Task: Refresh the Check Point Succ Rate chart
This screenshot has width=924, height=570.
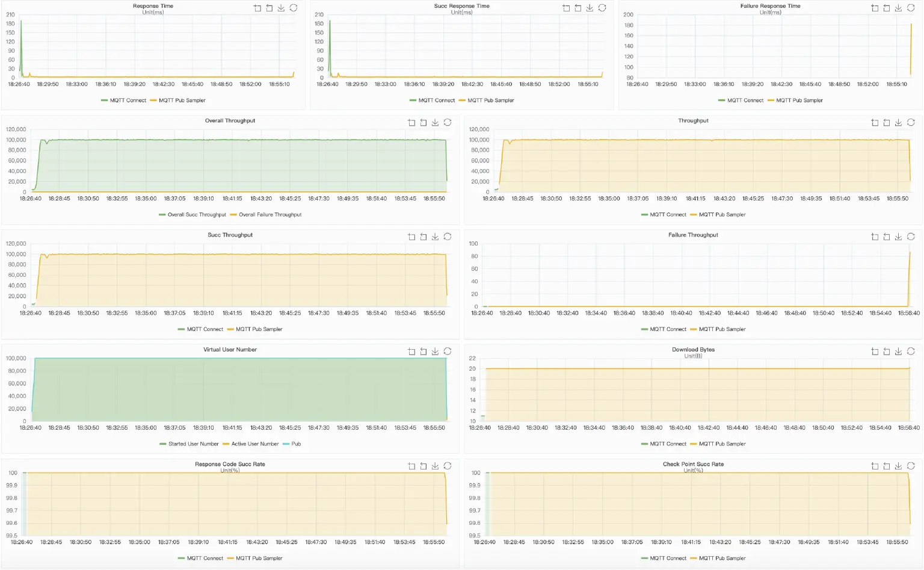Action: tap(911, 465)
